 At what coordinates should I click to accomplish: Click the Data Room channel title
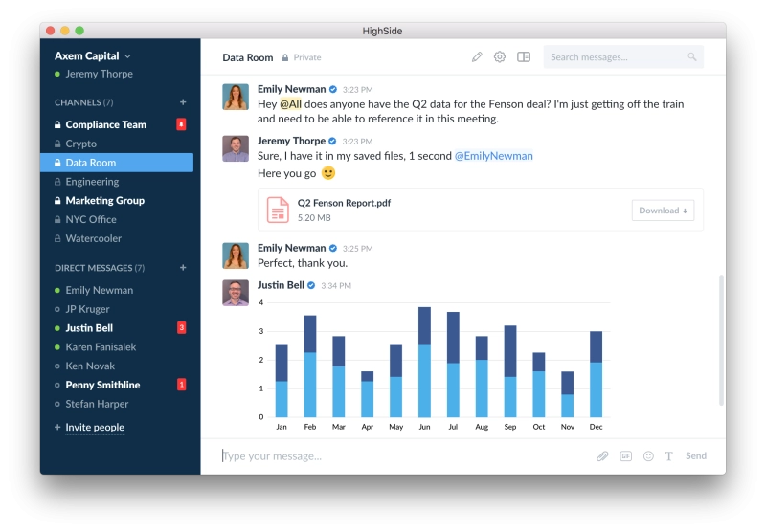click(x=248, y=57)
